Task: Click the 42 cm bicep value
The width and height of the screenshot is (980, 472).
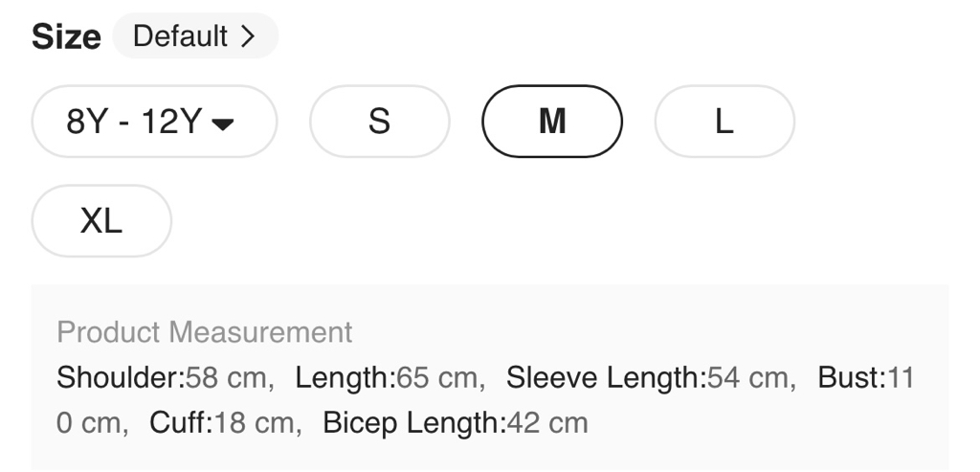Action: 546,422
